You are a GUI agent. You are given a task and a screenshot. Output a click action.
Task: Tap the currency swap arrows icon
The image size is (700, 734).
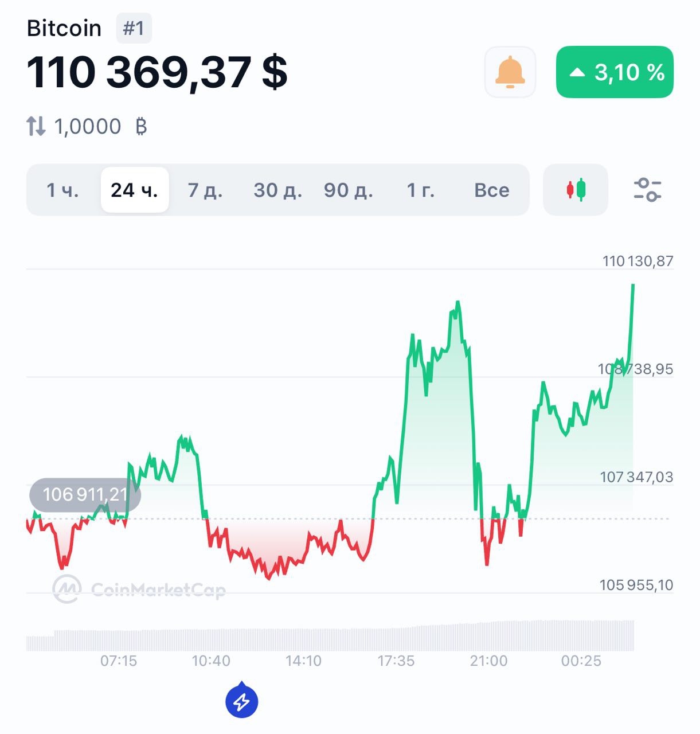[36, 126]
